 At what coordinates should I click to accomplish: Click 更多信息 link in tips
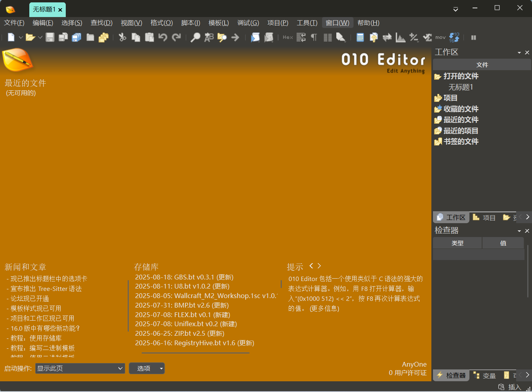pos(324,308)
